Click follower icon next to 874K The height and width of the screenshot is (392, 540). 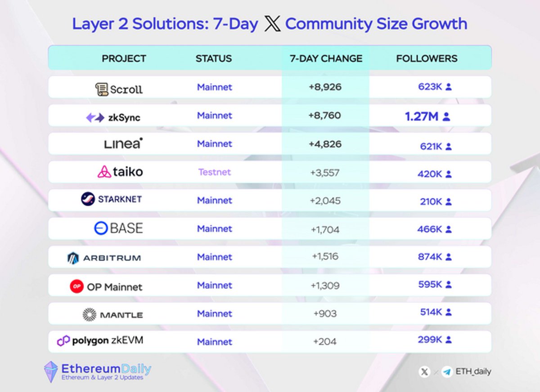[448, 257]
